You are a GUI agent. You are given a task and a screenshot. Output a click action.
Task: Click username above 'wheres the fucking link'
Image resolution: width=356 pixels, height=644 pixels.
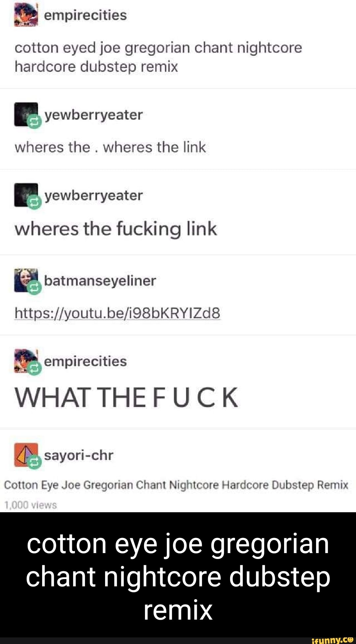point(94,196)
